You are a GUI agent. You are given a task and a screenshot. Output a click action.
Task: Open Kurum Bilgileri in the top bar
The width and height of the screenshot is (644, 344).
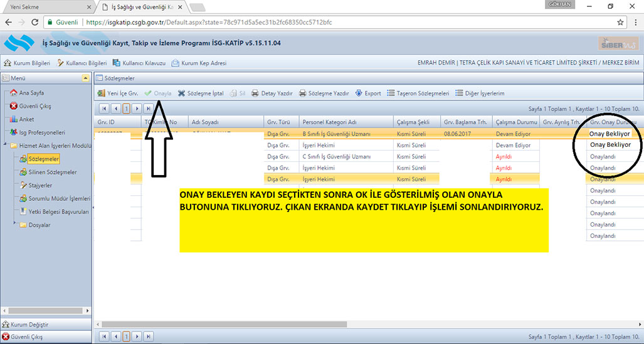tap(27, 63)
